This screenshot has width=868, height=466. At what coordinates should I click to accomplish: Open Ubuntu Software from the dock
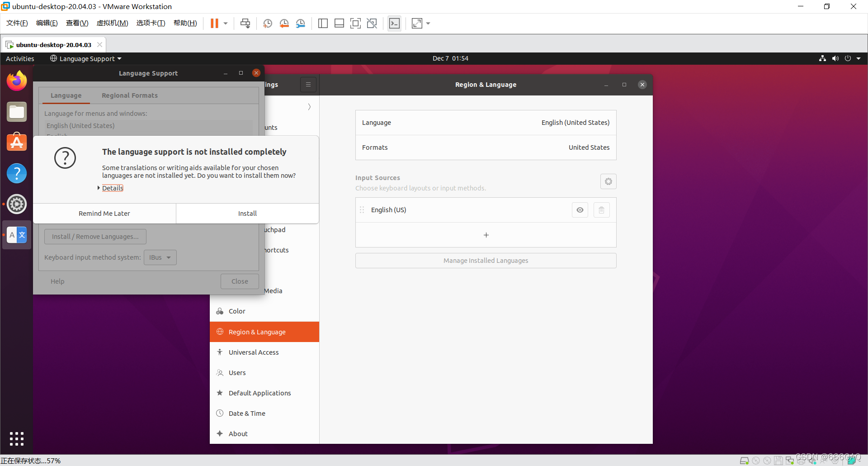17,142
